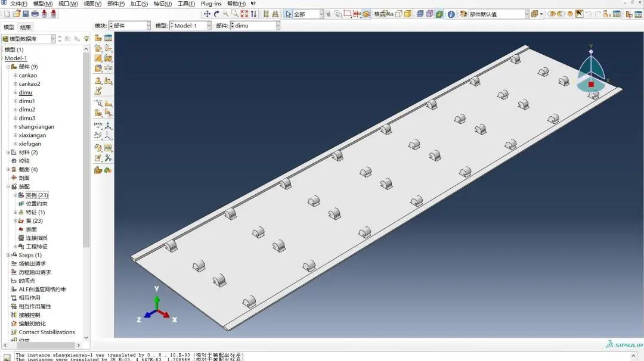The width and height of the screenshot is (644, 361).
Task: Open the Part Manager icon
Action: (x=109, y=38)
